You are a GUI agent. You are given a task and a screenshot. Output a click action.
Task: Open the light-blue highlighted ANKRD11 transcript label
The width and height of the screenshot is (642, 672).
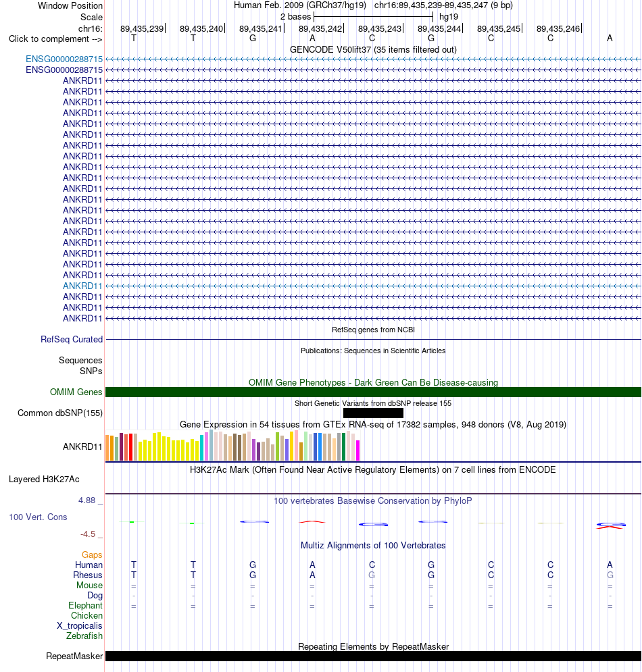pyautogui.click(x=82, y=286)
